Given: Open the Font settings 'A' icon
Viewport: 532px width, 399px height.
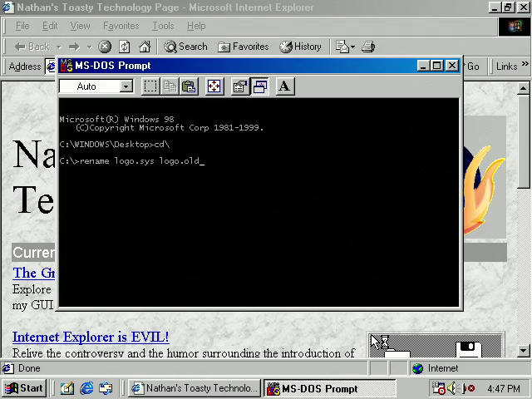Looking at the screenshot, I should point(284,86).
